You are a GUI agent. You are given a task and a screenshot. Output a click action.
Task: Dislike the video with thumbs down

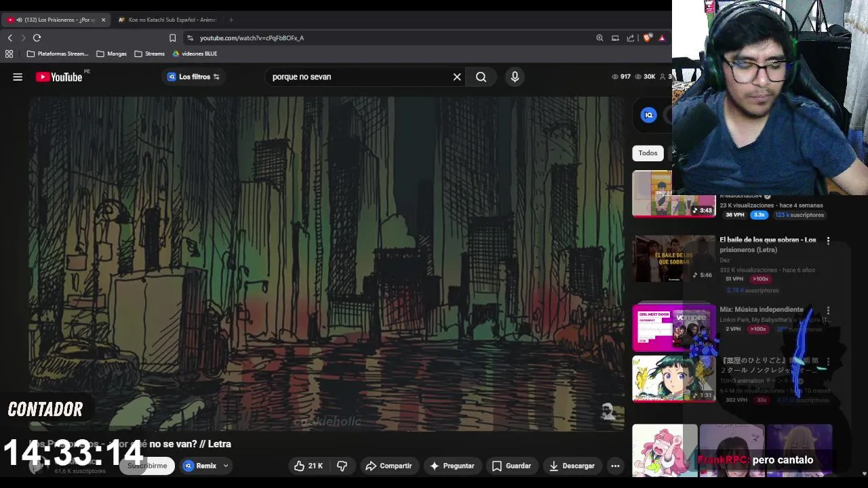point(342,466)
